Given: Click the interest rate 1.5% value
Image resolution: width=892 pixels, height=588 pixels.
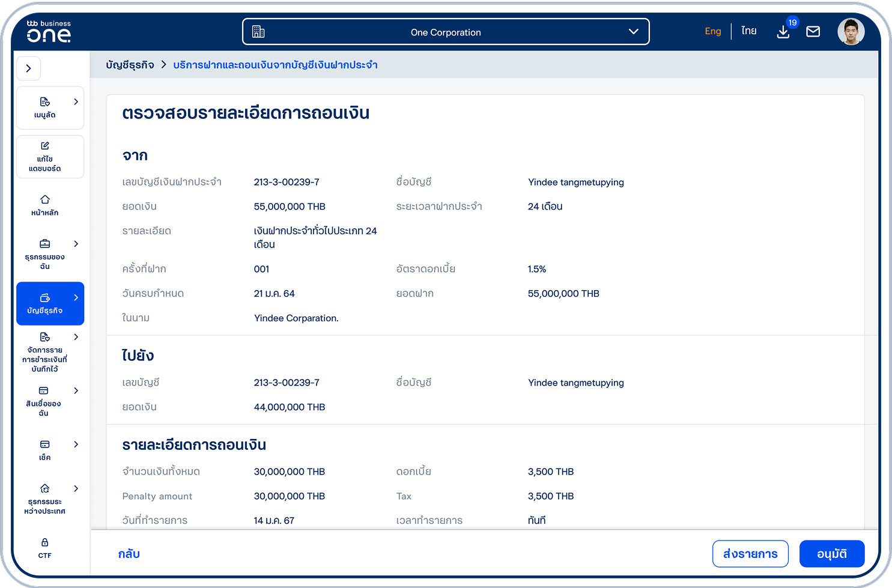Looking at the screenshot, I should coord(537,269).
